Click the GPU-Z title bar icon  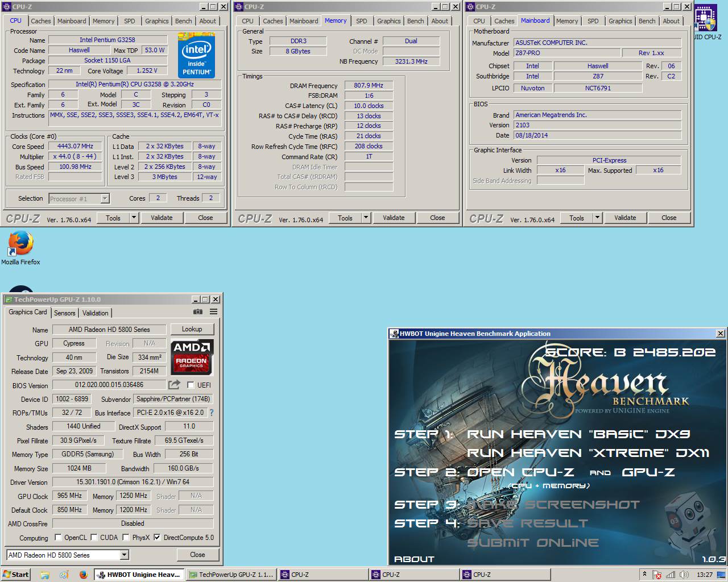[x=8, y=299]
